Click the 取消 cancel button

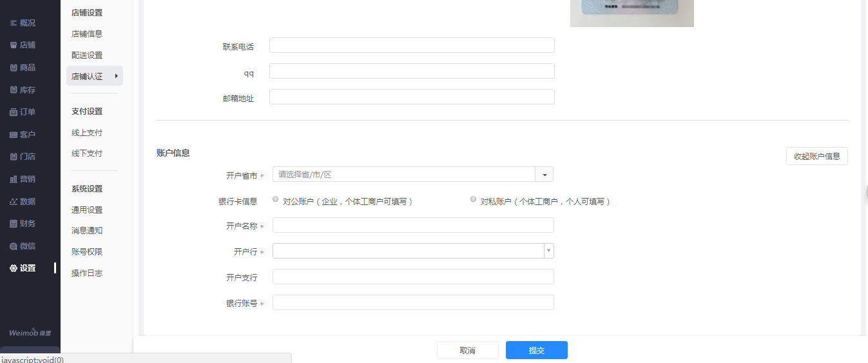(467, 350)
